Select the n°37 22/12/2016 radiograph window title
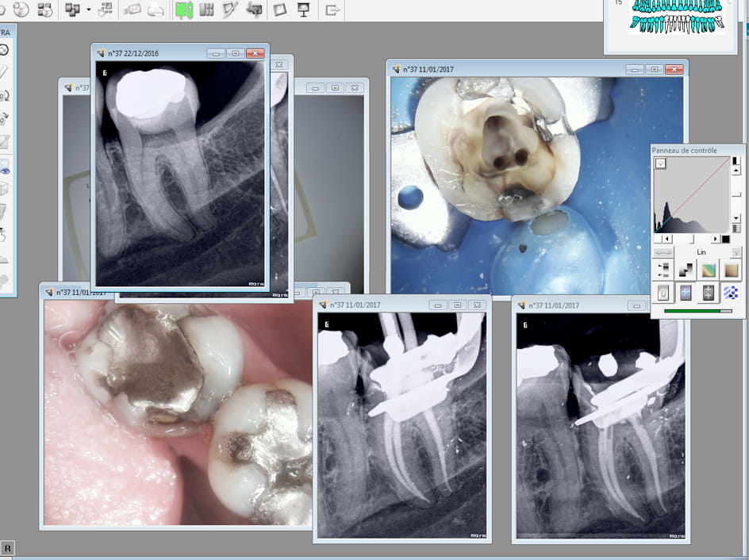Viewport: 749px width, 560px height. tap(133, 53)
